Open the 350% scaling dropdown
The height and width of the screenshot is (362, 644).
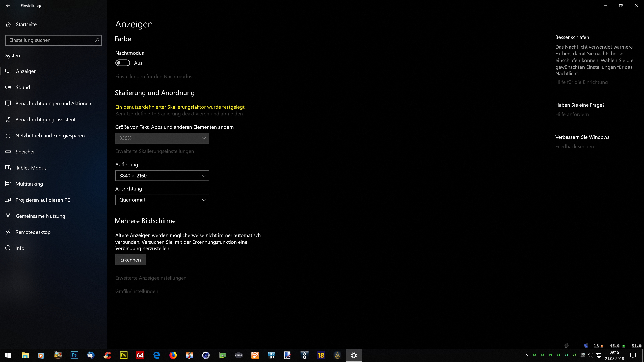[162, 138]
